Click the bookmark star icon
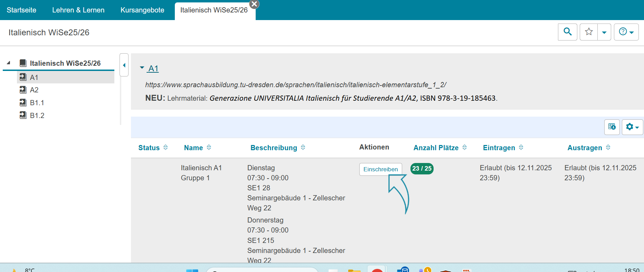644x272 pixels. point(589,32)
